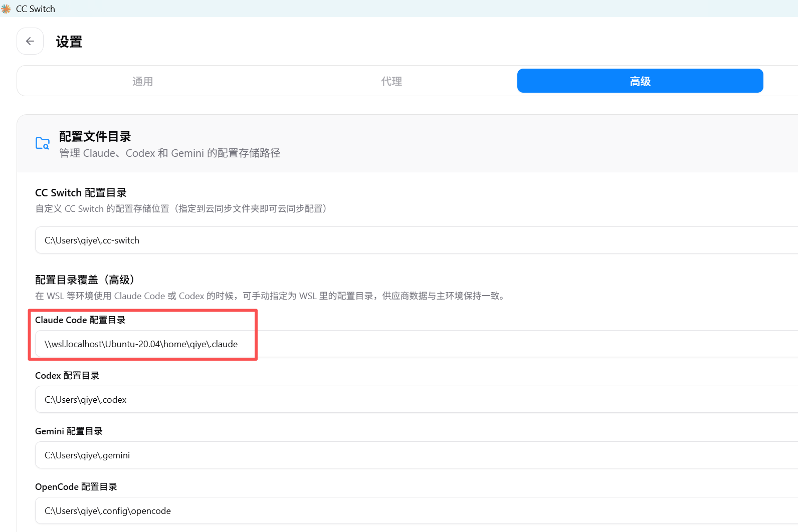The image size is (798, 532).
Task: Click the 'OpenCode 配置目录' label
Action: (76, 487)
